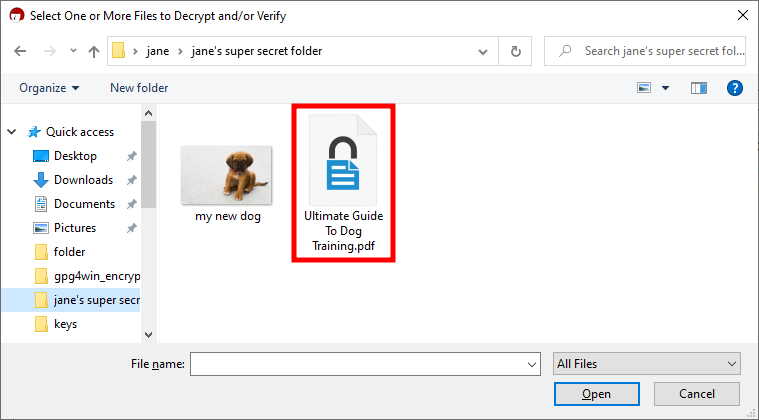The width and height of the screenshot is (759, 420).
Task: Click the Help question mark icon
Action: click(734, 88)
